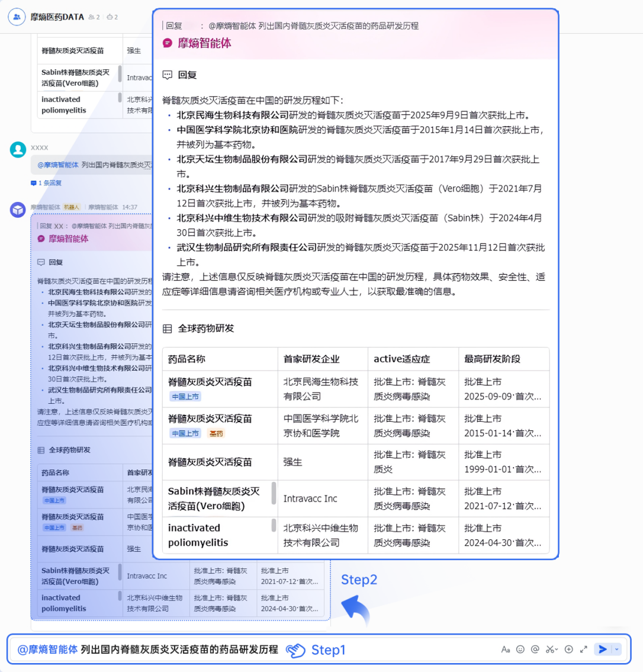643x672 pixels.
Task: Click Sabin株 cell scrollbar in chat message table
Action: pyautogui.click(x=120, y=572)
